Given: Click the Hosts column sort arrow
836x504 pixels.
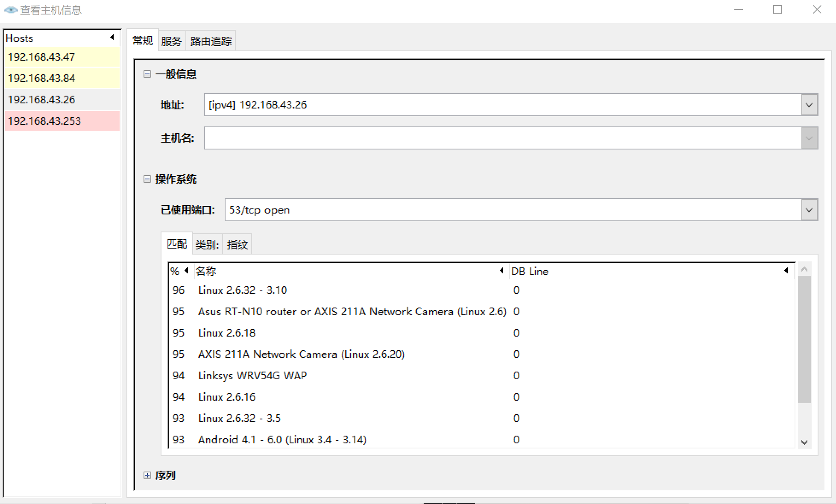Looking at the screenshot, I should point(112,38).
